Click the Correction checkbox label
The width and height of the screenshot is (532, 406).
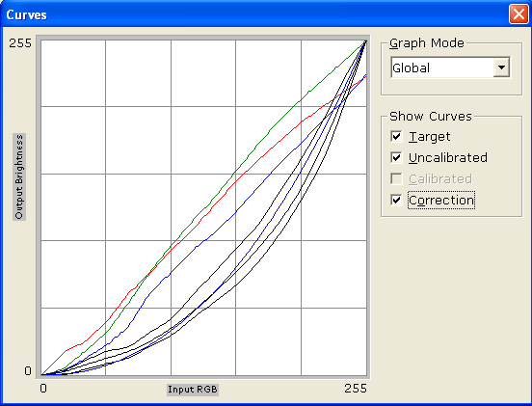point(441,201)
